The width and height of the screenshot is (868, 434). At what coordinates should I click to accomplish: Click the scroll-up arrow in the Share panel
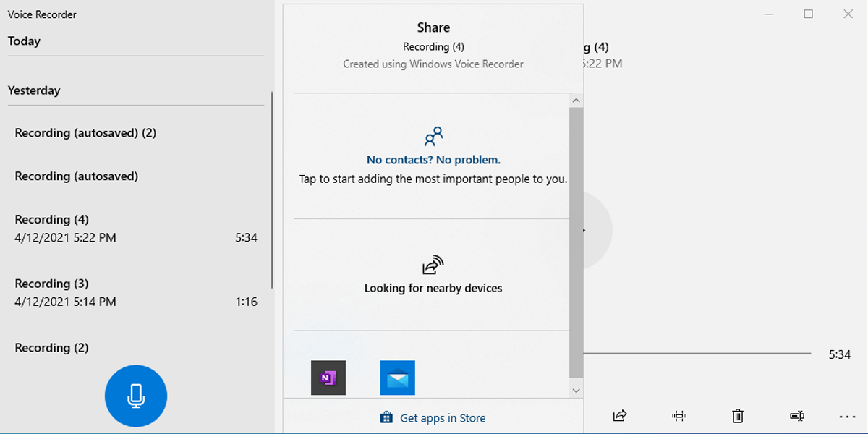point(576,100)
